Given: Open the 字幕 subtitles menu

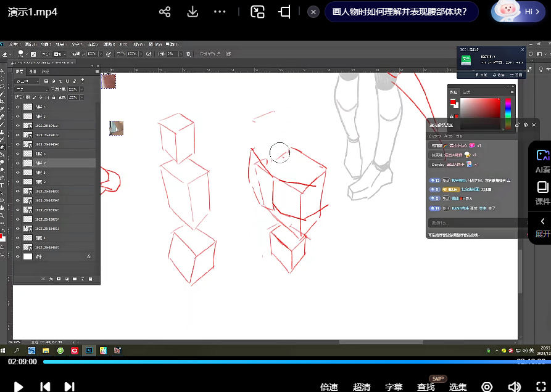Looking at the screenshot, I should [x=394, y=387].
